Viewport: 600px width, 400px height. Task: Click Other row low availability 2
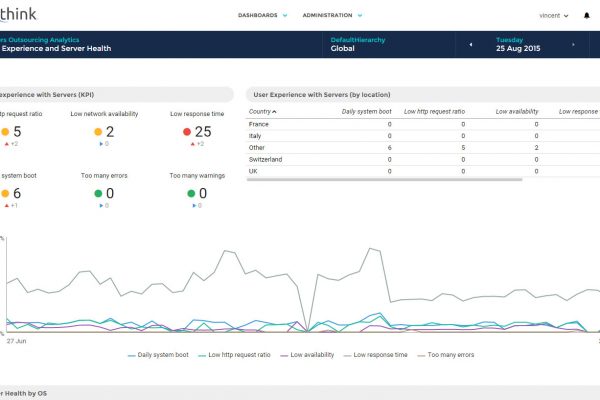tap(536, 147)
